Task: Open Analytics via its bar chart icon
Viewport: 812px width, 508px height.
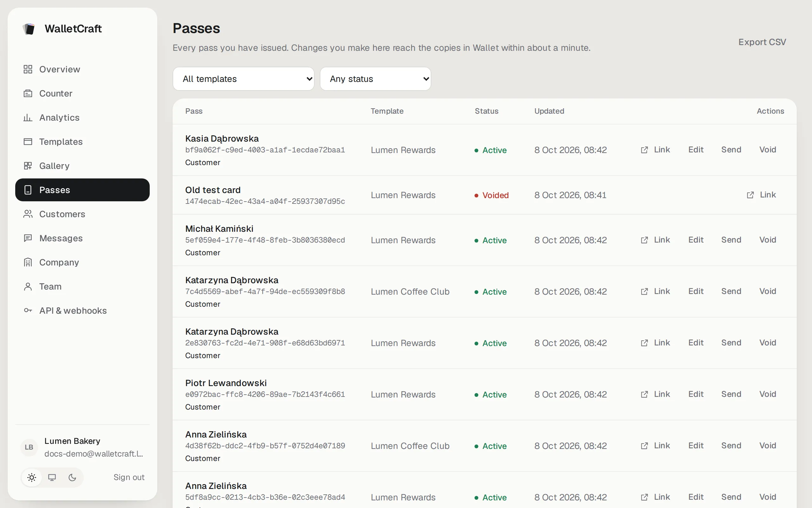Action: (28, 117)
